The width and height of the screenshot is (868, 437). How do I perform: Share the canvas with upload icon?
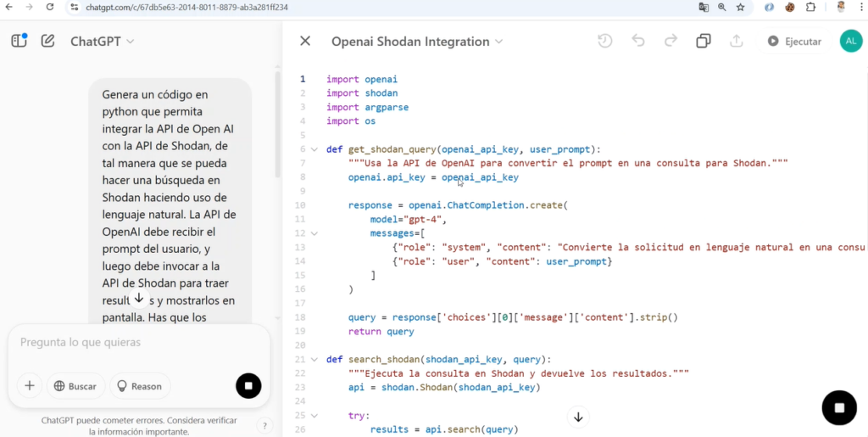(737, 41)
